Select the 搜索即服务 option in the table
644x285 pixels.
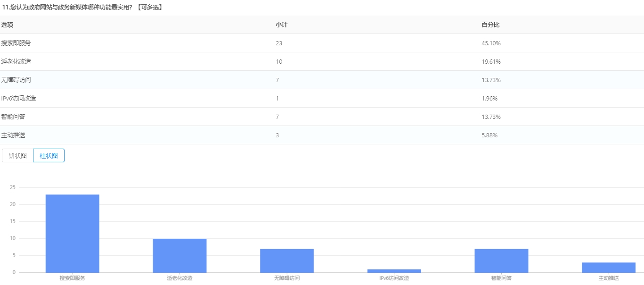(16, 43)
